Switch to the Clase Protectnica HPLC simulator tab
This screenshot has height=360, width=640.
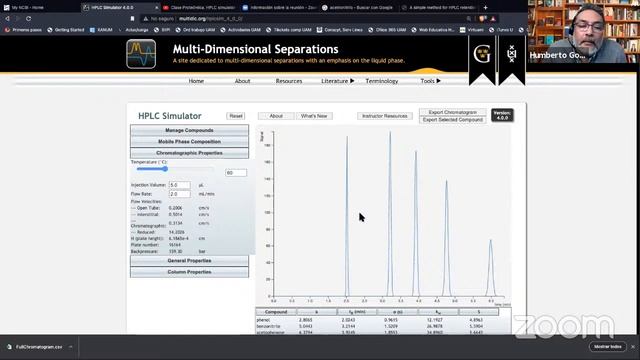click(199, 7)
